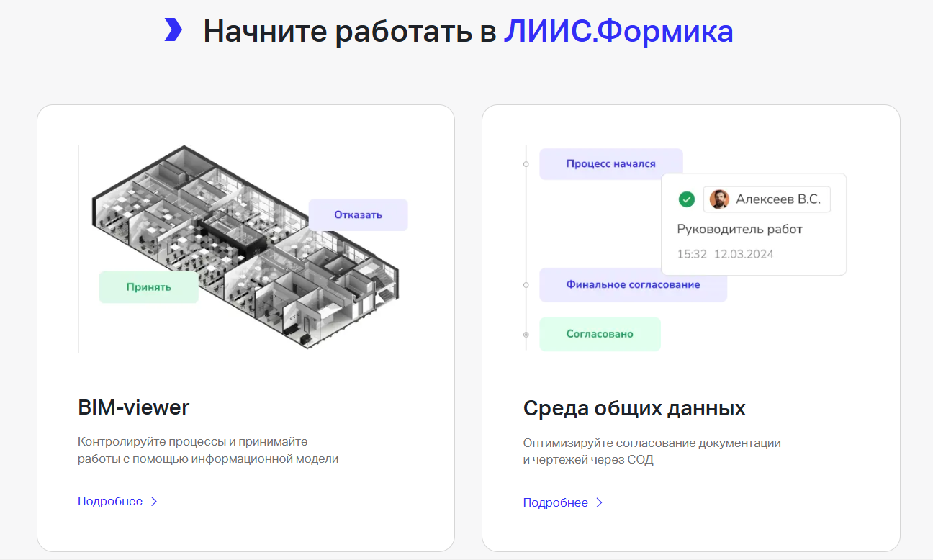This screenshot has height=560, width=933.
Task: Click the green Принять button
Action: (x=149, y=287)
